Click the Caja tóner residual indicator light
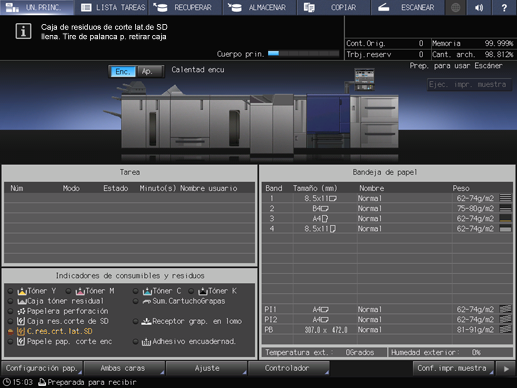The height and width of the screenshot is (388, 517). pyautogui.click(x=10, y=301)
